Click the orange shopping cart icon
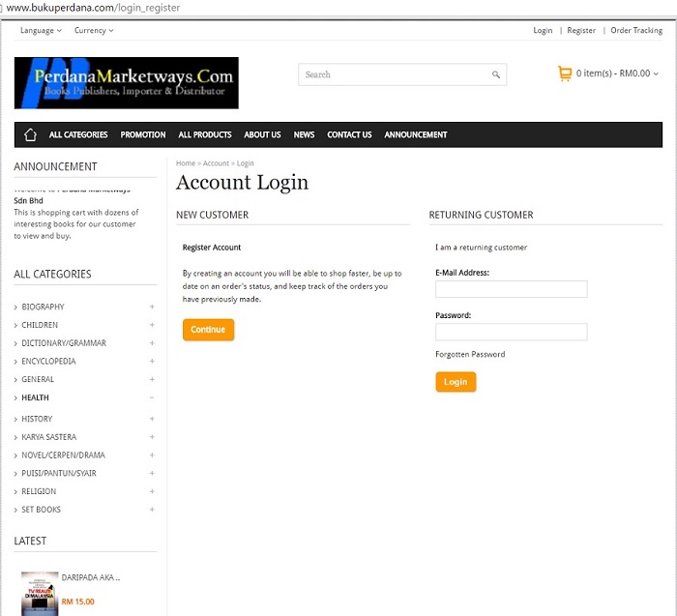The height and width of the screenshot is (616, 677). click(565, 73)
